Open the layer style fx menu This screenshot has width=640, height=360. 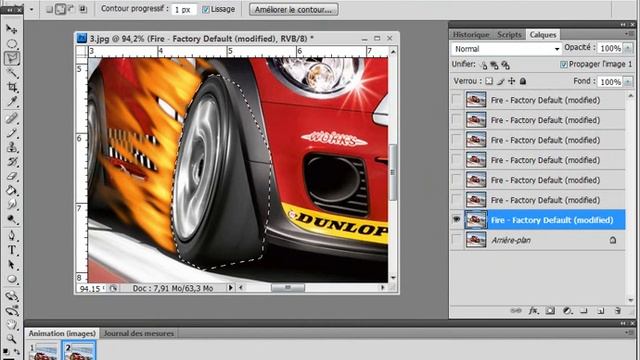533,311
